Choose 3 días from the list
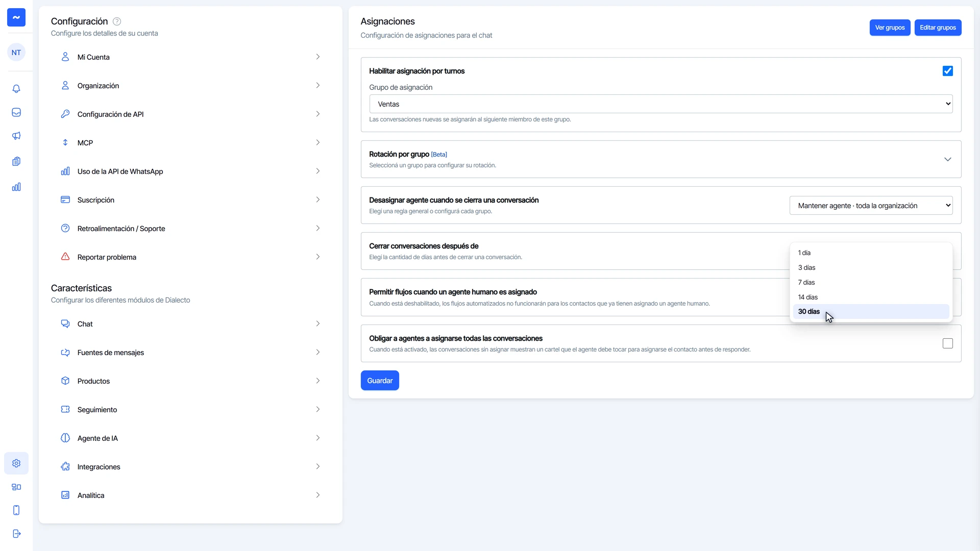Image resolution: width=980 pixels, height=551 pixels. point(871,268)
